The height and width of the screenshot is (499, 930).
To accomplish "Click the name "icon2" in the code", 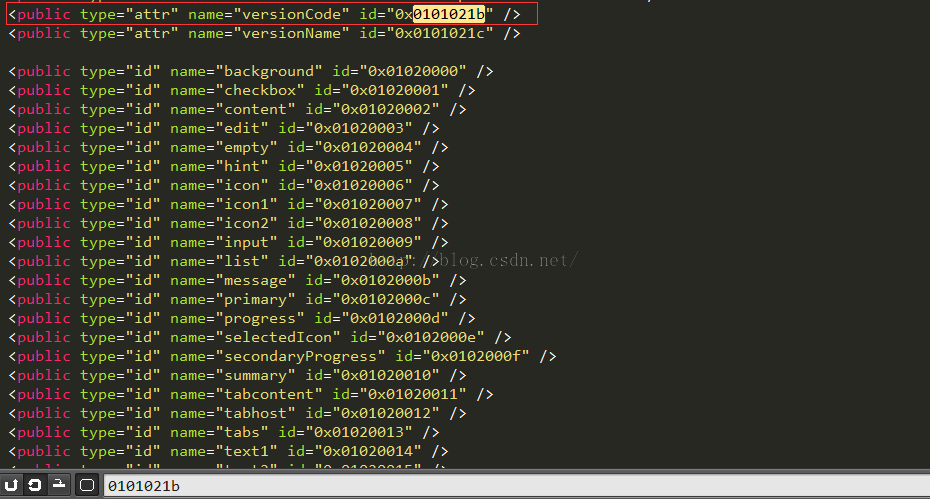I will click(246, 223).
